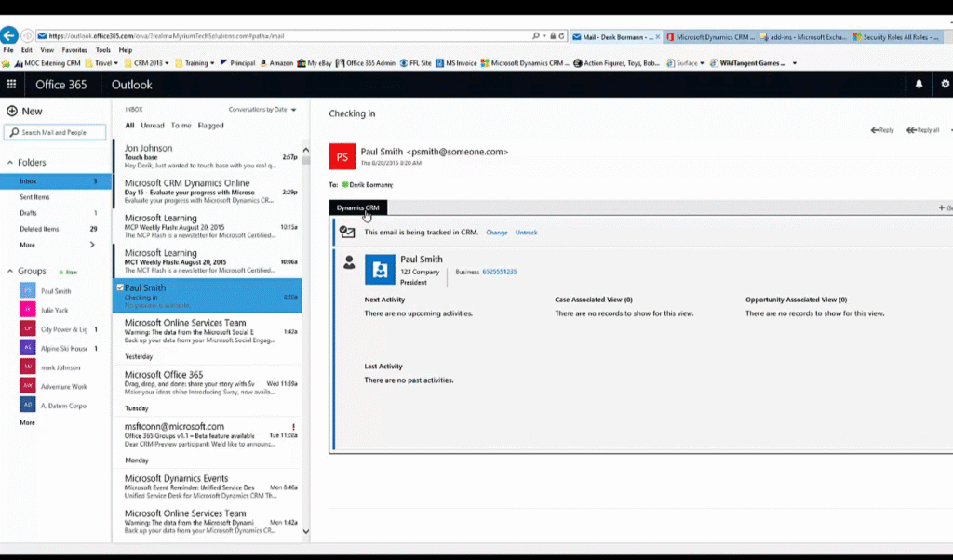Click the lock icon in the address bar

click(x=553, y=36)
